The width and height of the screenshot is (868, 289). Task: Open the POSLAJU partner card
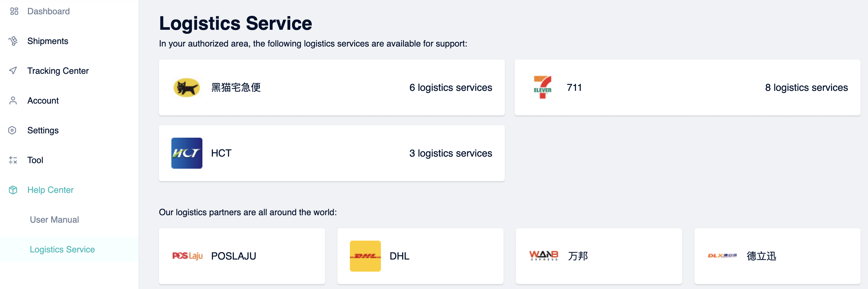point(242,256)
